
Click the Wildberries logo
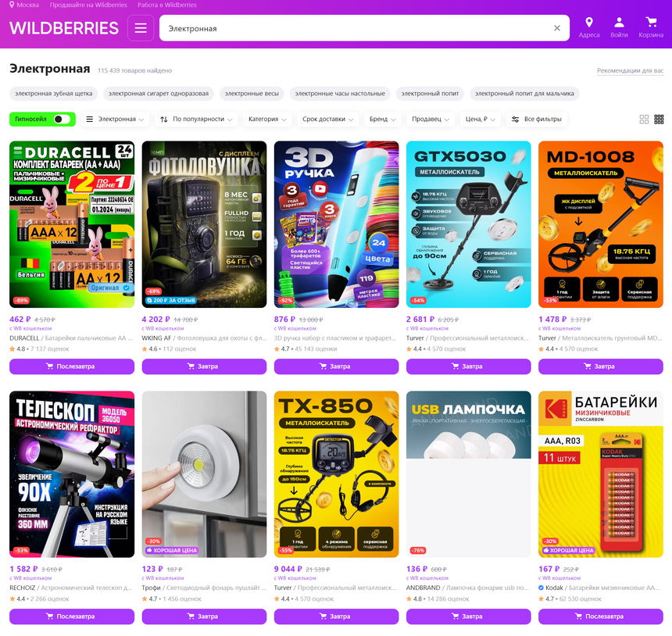coord(64,28)
